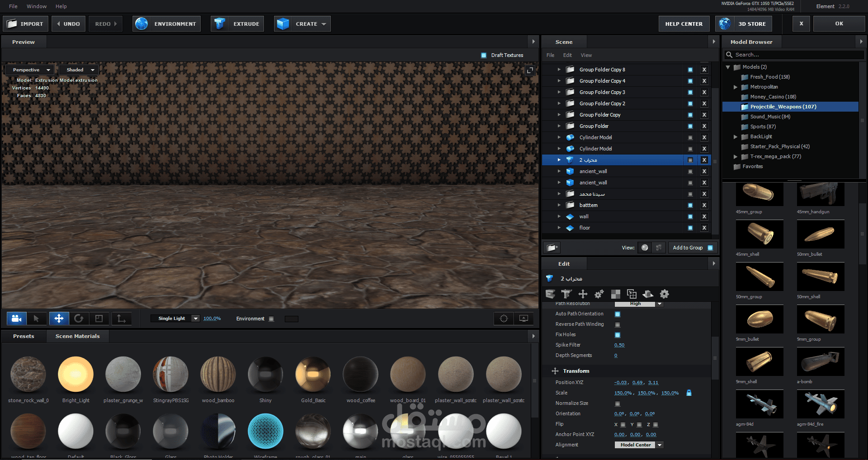The width and height of the screenshot is (868, 460).
Task: Switch to the Scene Materials tab
Action: tap(77, 336)
